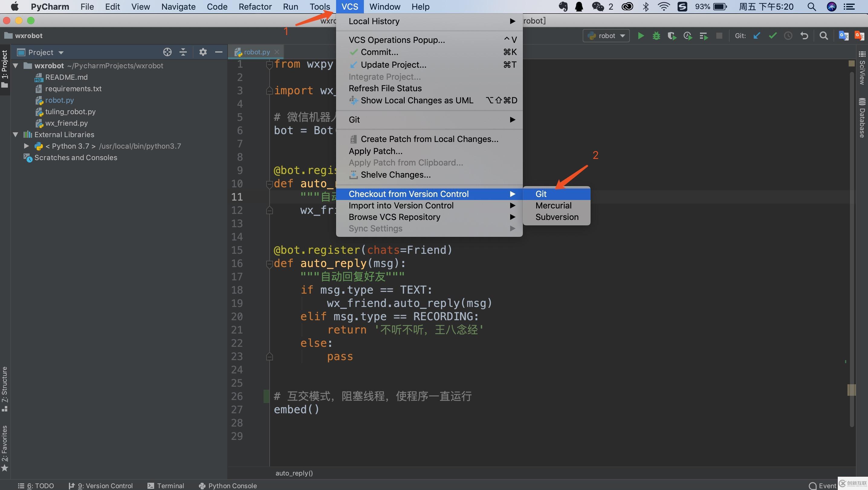Image resolution: width=868 pixels, height=490 pixels.
Task: Select the Commit icon in toolbar
Action: 771,36
